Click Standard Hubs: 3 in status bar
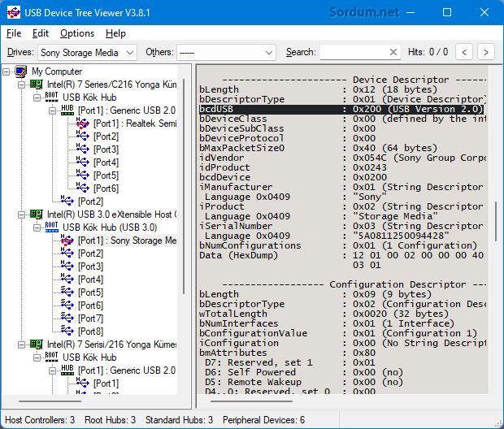The image size is (504, 429). pyautogui.click(x=179, y=420)
